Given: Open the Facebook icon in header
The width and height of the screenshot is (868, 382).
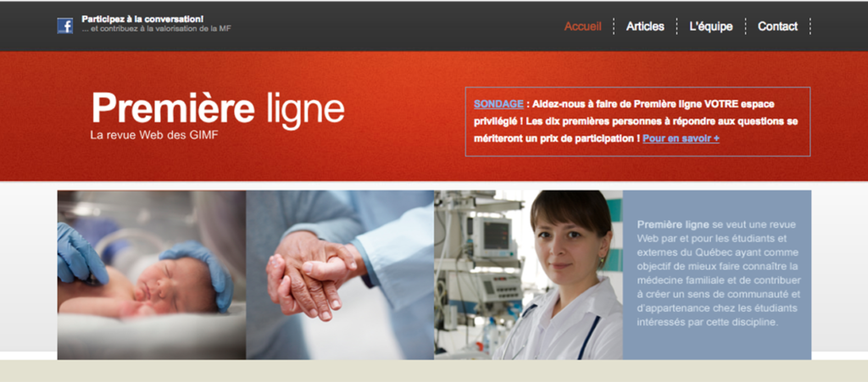Looking at the screenshot, I should [x=64, y=26].
